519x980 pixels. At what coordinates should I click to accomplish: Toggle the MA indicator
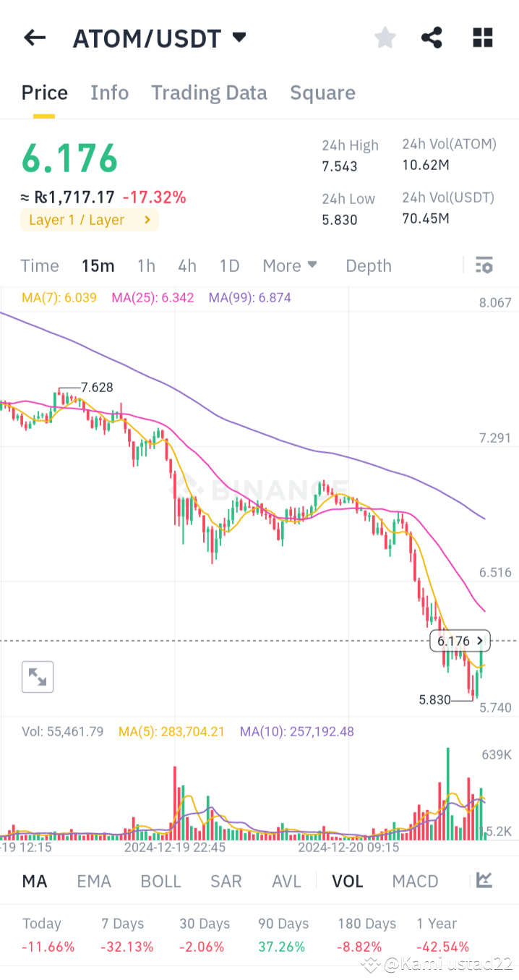point(34,881)
